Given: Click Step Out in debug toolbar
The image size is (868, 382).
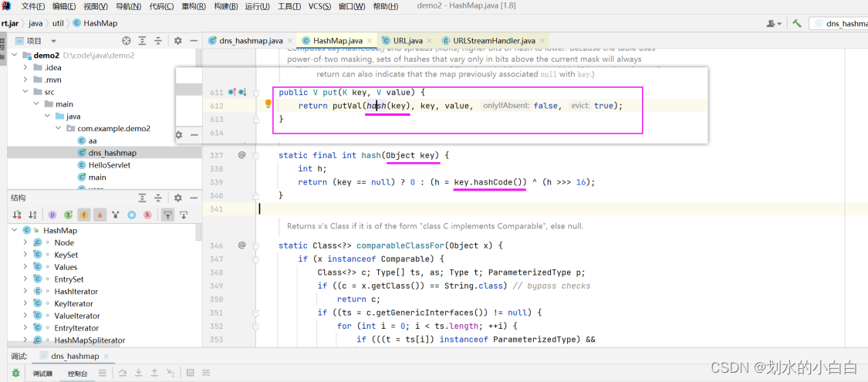Looking at the screenshot, I should [x=155, y=374].
